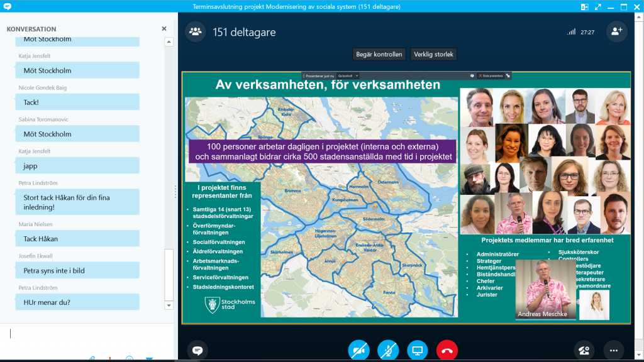This screenshot has height=362, width=644.
Task: Click sender name Sabina Toromanovic
Action: [x=43, y=119]
